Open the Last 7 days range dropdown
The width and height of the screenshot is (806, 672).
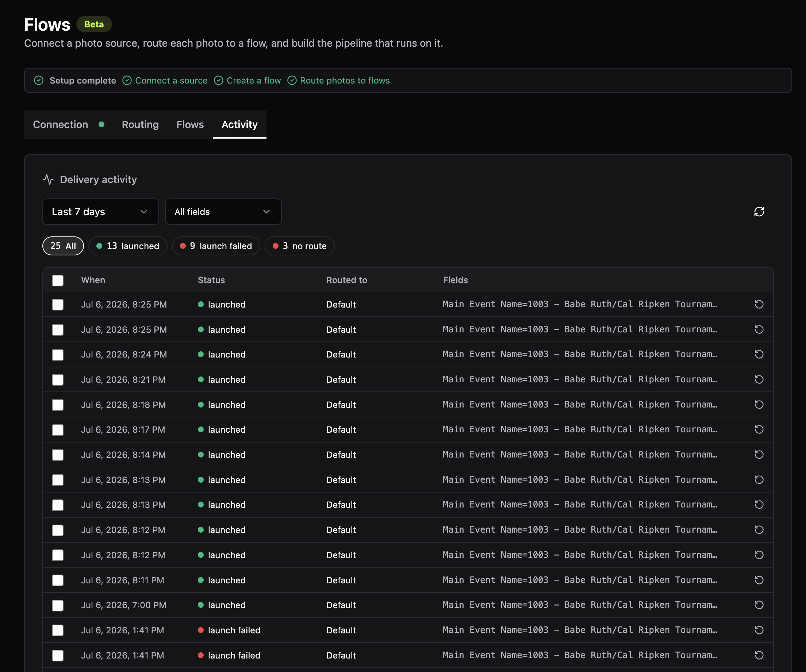(x=100, y=212)
